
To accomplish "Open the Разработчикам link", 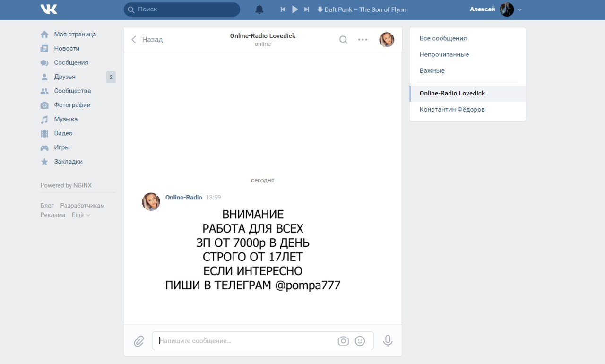I will [82, 206].
